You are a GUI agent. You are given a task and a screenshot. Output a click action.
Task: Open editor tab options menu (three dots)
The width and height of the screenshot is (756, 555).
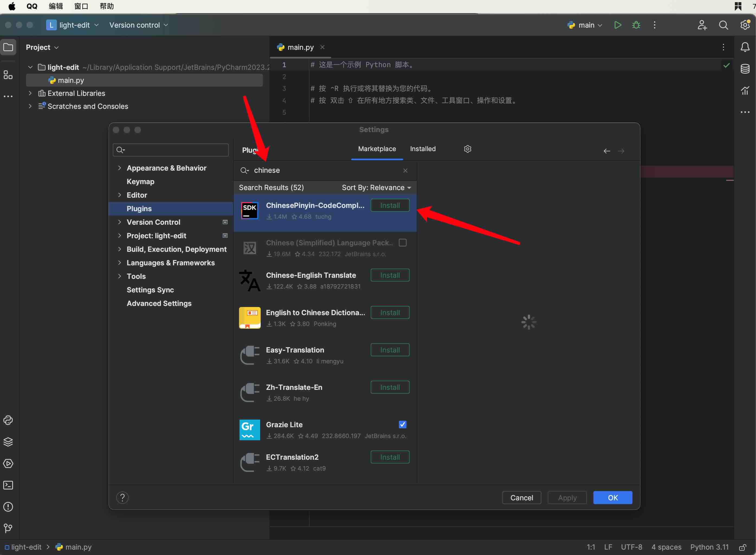pyautogui.click(x=723, y=47)
